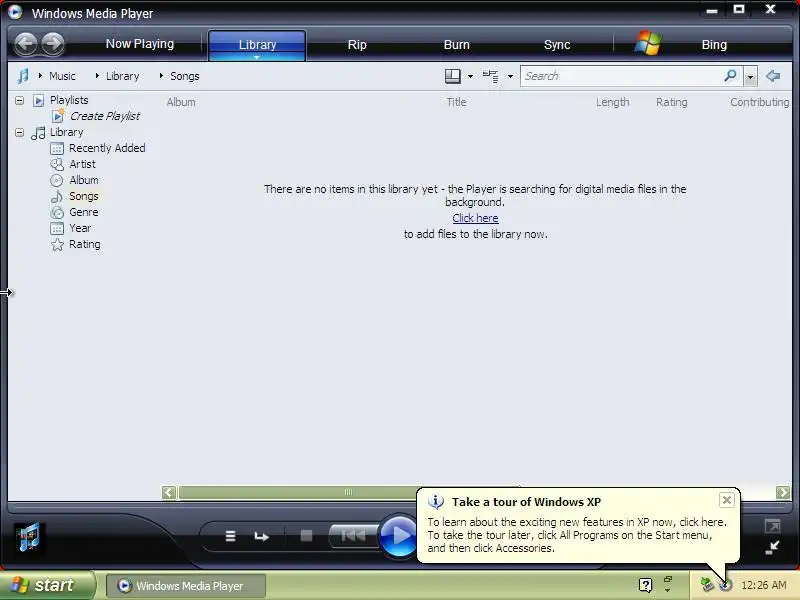The height and width of the screenshot is (600, 800).
Task: Open the Layout Options dropdown arrow
Action: [x=470, y=77]
